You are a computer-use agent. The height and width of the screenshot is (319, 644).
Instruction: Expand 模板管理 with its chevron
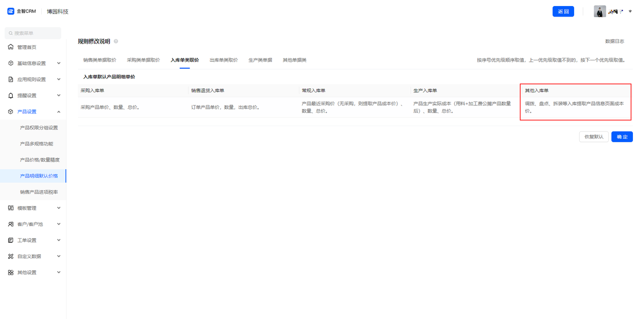pyautogui.click(x=59, y=208)
